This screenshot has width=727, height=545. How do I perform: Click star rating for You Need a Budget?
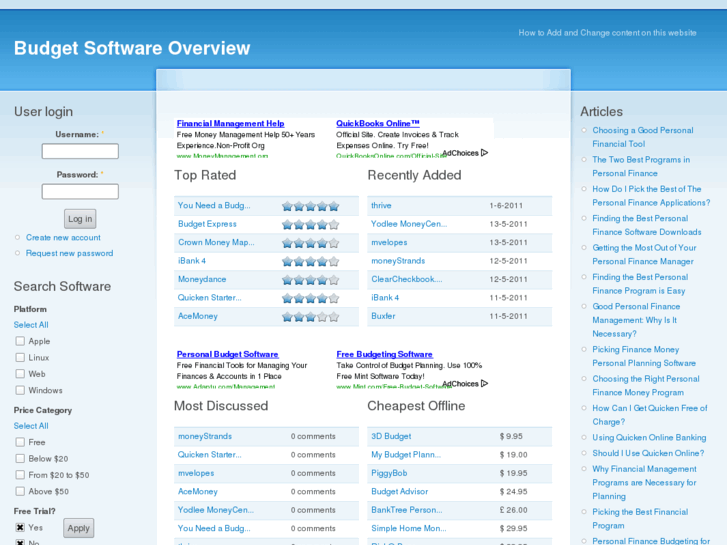tap(310, 206)
